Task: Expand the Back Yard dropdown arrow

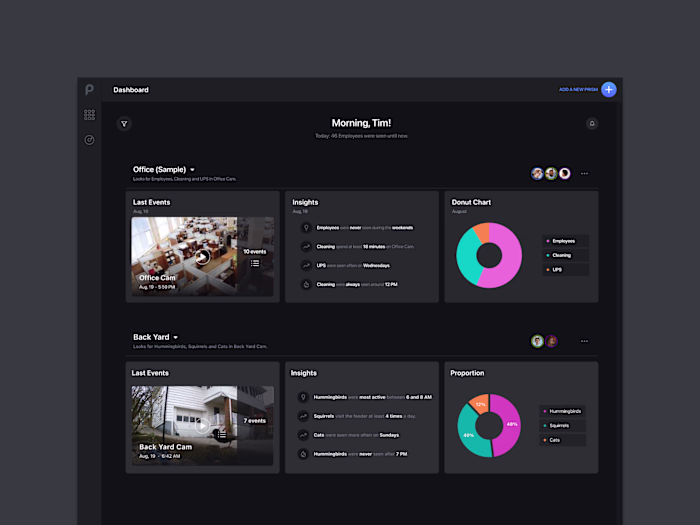Action: (x=176, y=338)
